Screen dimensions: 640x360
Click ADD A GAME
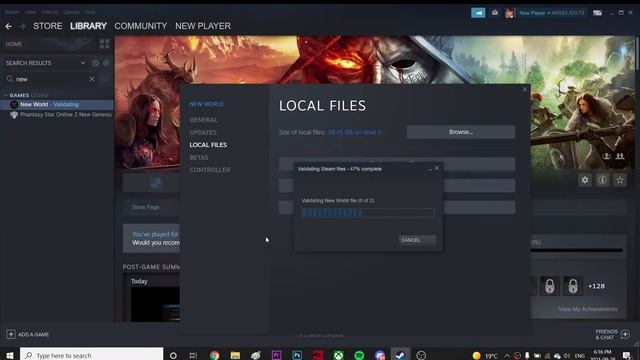[28, 334]
